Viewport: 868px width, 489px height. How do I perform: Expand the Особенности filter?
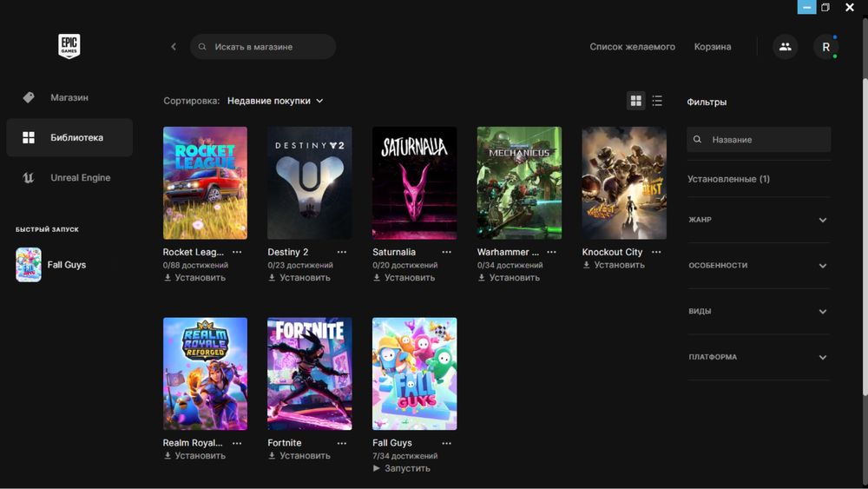point(759,266)
